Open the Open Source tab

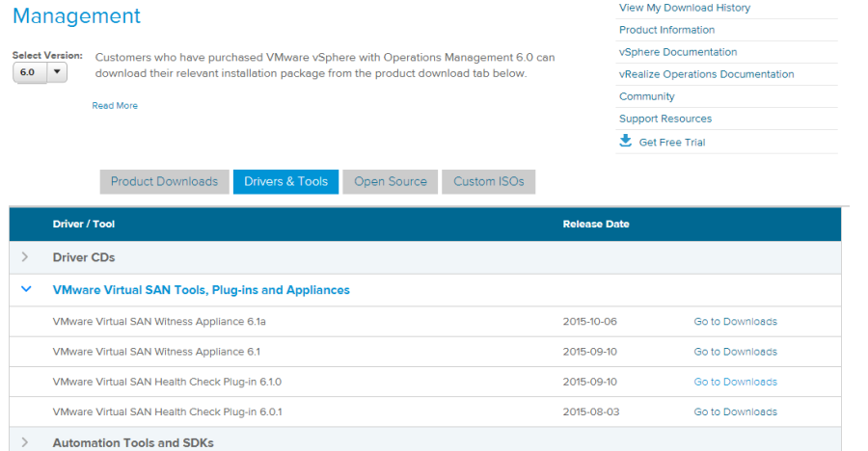click(390, 181)
